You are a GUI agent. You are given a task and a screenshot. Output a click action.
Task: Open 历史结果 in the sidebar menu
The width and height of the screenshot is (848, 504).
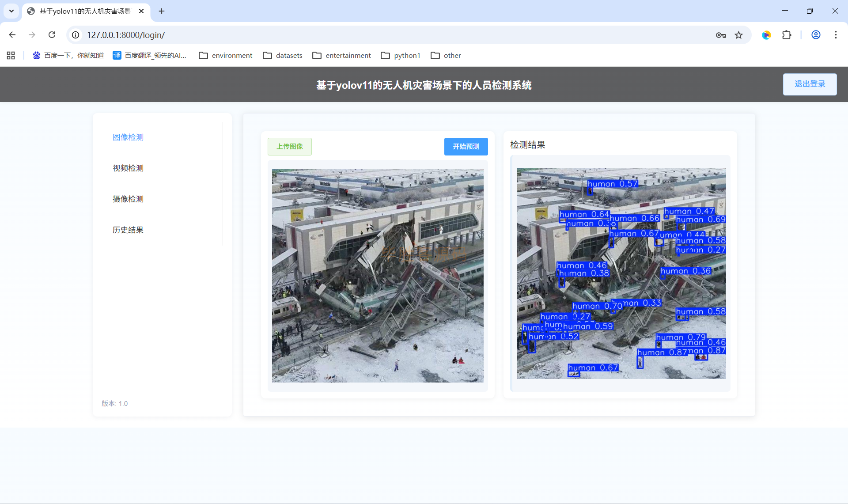tap(128, 230)
